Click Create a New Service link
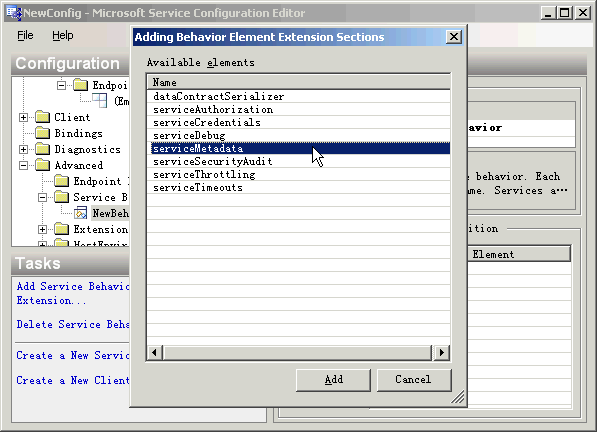The image size is (597, 432). tap(72, 355)
